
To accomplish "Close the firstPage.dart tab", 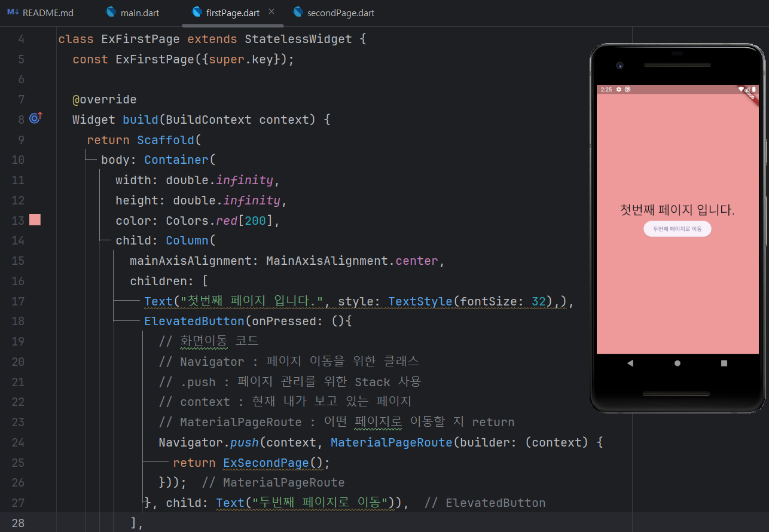I will coord(271,12).
